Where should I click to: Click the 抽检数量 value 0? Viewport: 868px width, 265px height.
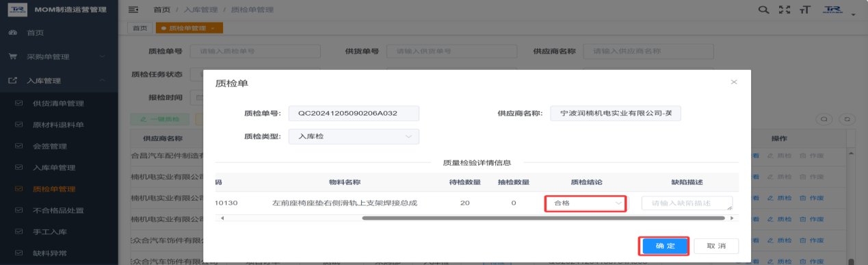(513, 203)
